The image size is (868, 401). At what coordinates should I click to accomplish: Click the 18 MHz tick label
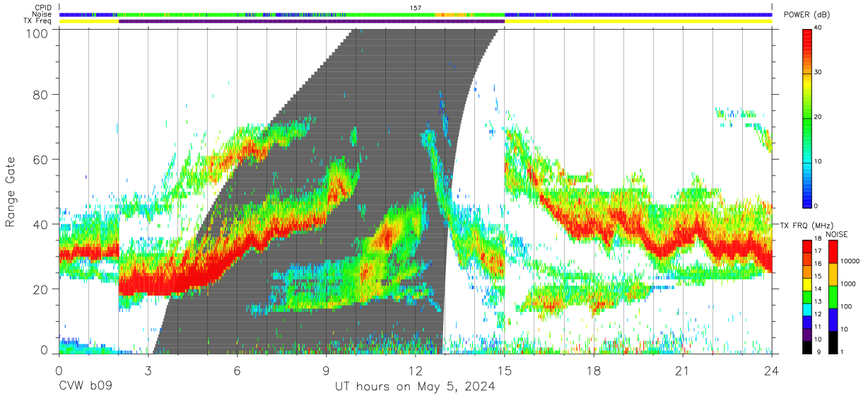tap(819, 238)
